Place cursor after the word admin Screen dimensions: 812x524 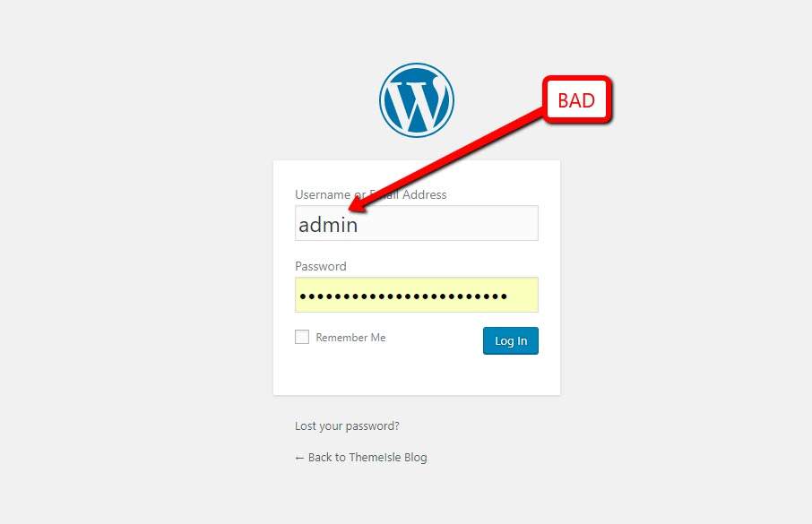coord(358,225)
